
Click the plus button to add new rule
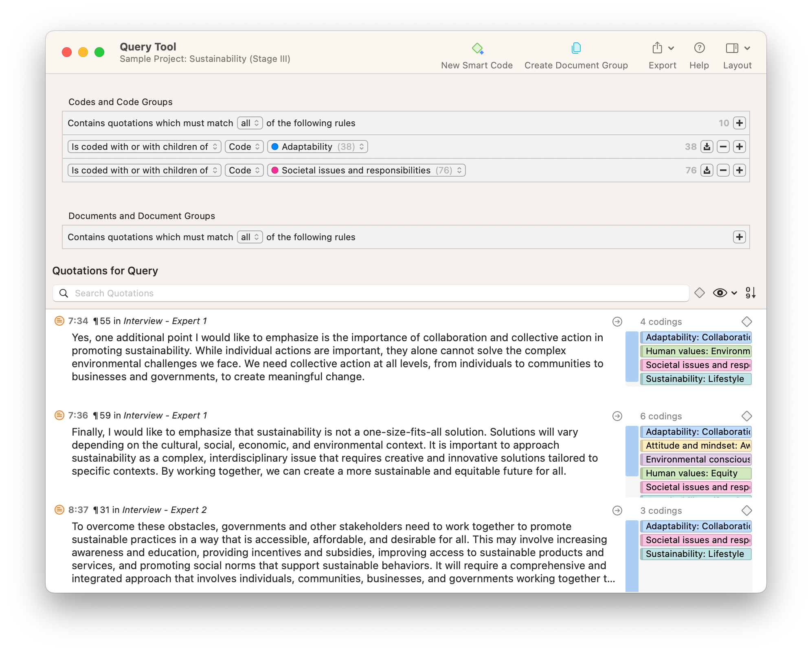[x=740, y=123]
